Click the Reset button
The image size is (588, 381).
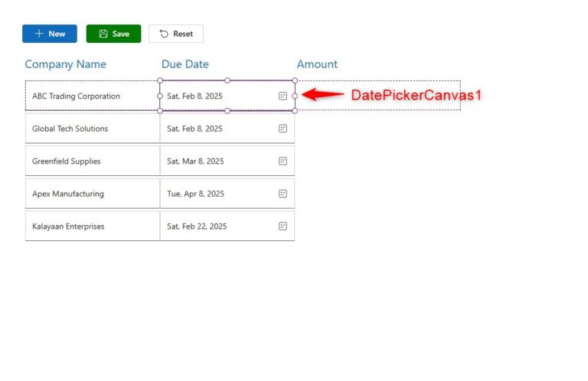176,34
